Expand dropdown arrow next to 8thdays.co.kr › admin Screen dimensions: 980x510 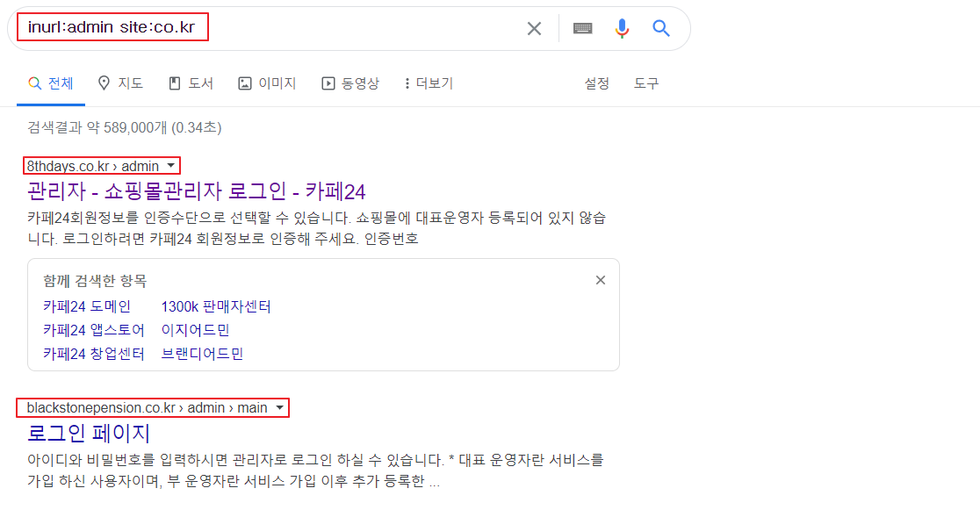(x=170, y=166)
